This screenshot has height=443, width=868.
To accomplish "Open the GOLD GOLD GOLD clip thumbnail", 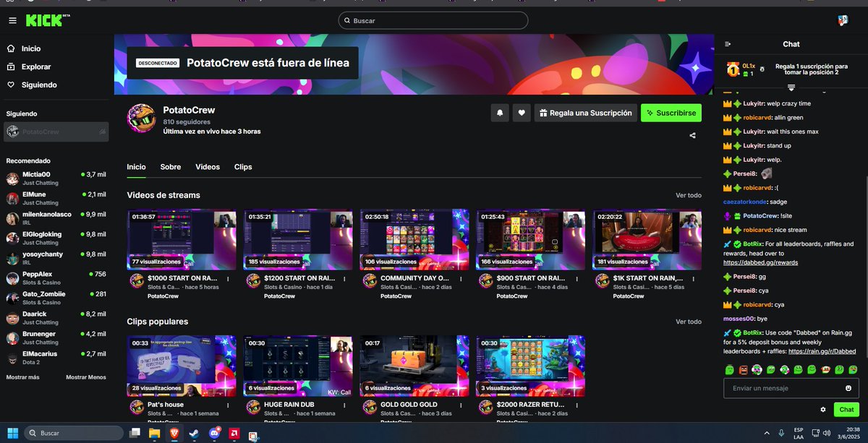I will 414,366.
